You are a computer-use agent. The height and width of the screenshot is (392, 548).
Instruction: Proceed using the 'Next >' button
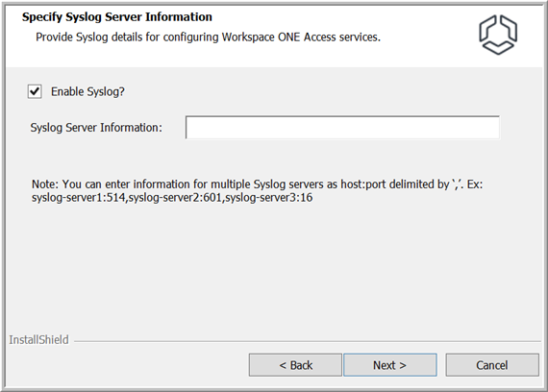click(x=390, y=365)
